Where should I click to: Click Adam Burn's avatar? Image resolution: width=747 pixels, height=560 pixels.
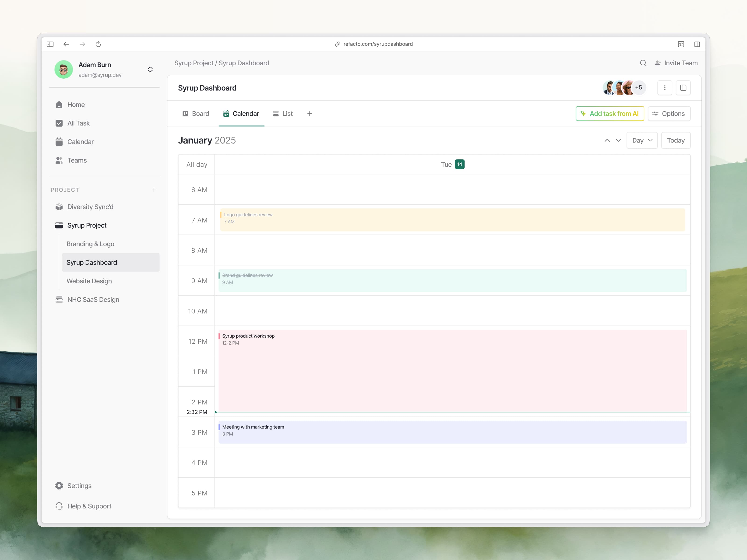click(x=63, y=70)
